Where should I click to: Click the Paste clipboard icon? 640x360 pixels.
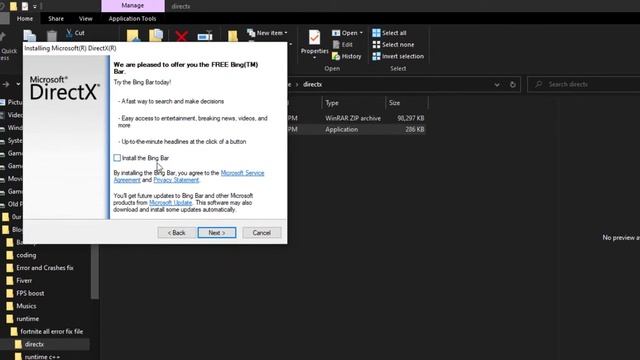pos(52,36)
